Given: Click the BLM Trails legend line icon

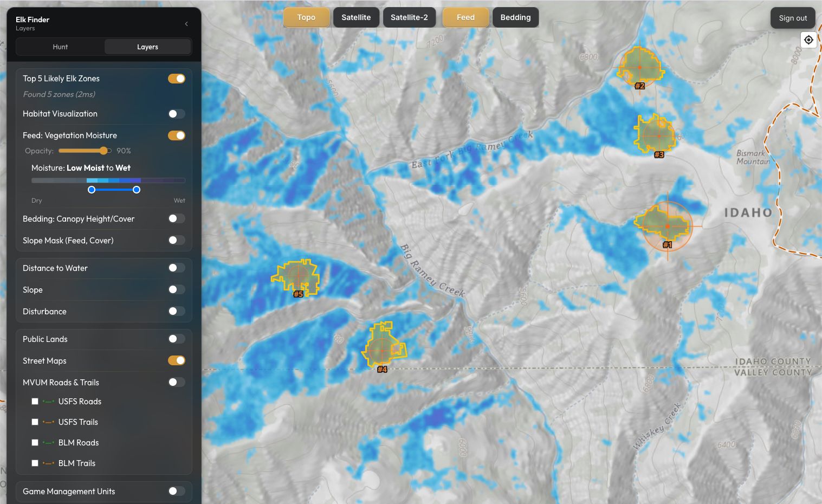Looking at the screenshot, I should click(x=48, y=463).
